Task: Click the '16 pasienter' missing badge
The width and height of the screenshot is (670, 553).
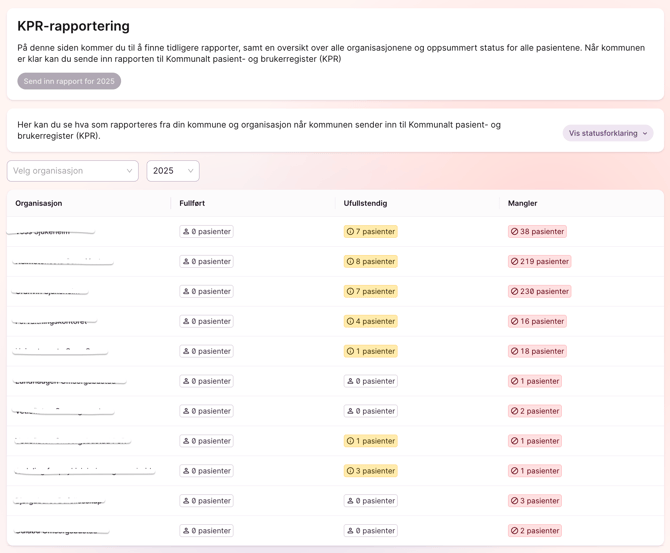Action: tap(537, 321)
